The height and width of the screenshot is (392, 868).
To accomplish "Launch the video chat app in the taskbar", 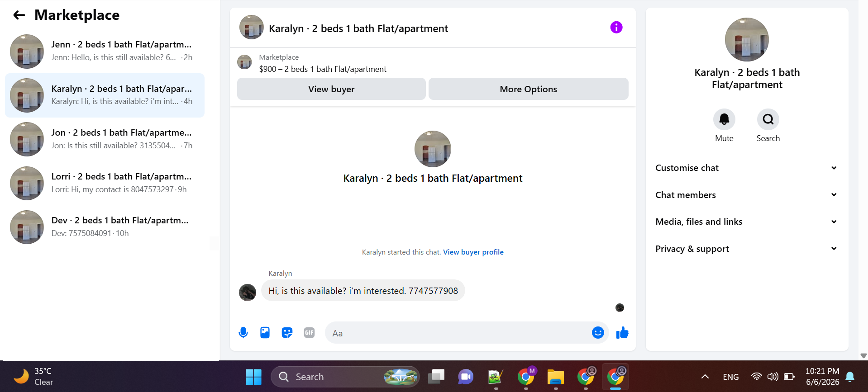I will click(x=465, y=377).
